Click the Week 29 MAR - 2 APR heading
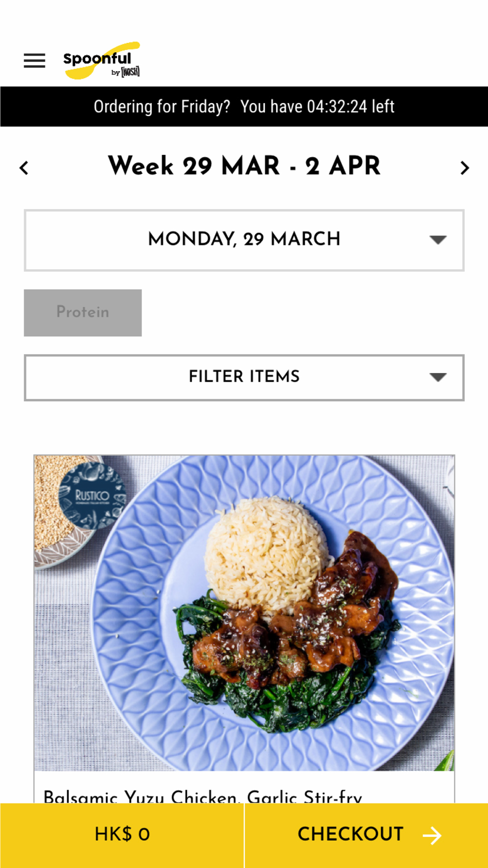Image resolution: width=488 pixels, height=868 pixels. pos(244,166)
